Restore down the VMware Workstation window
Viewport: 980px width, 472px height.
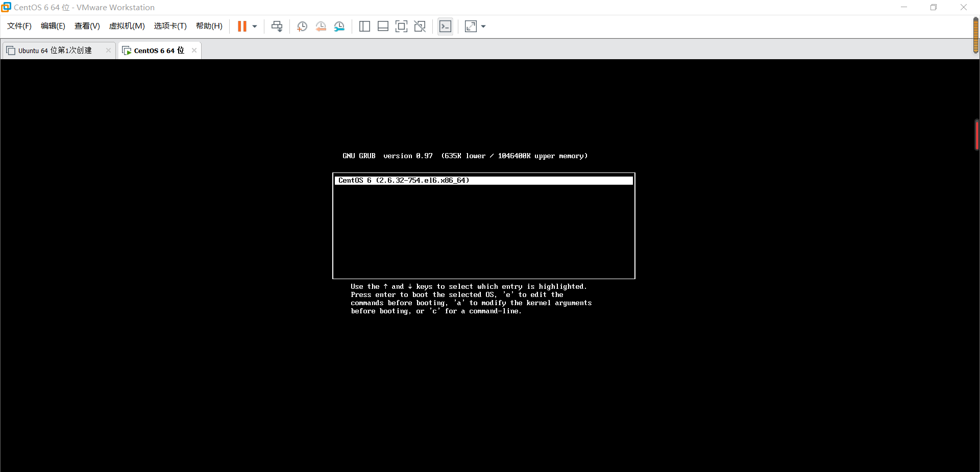[934, 7]
